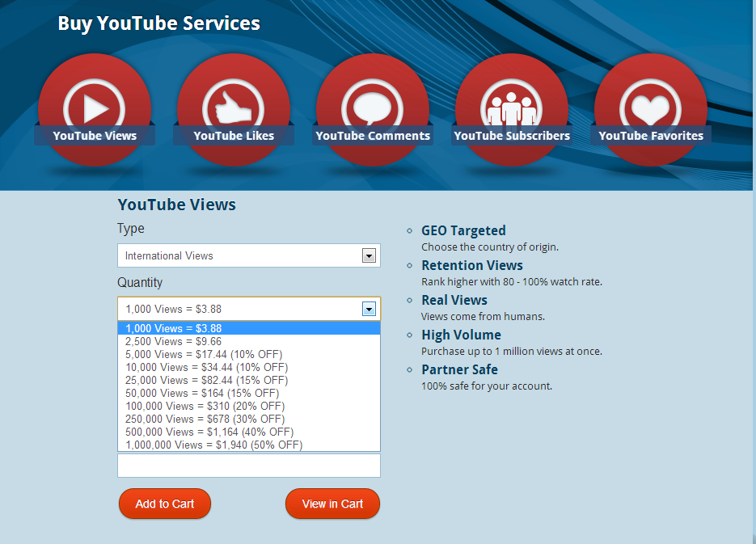Choose 1,000,000 Views = $1,940 option
756x544 pixels.
click(249, 445)
